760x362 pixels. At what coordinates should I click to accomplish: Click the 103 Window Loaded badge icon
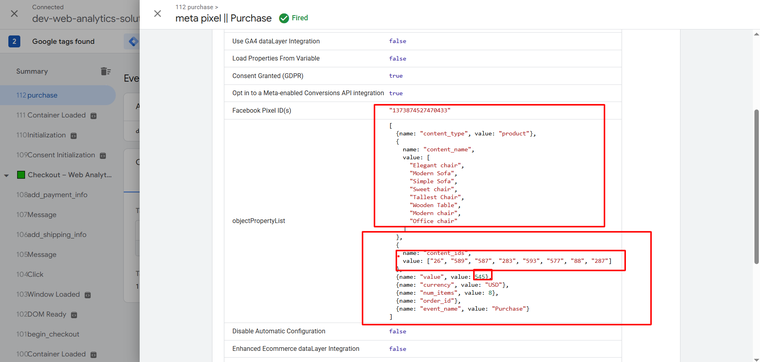[x=88, y=295]
